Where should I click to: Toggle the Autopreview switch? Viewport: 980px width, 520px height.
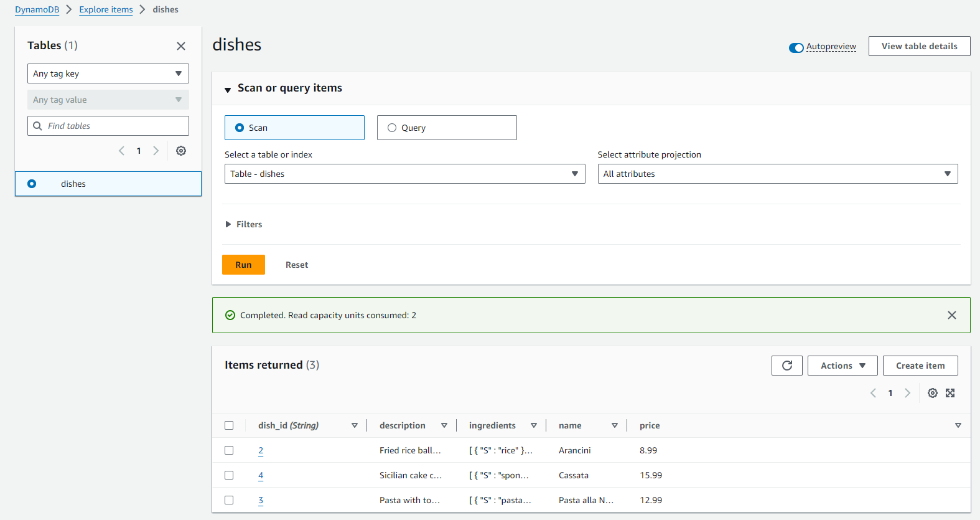796,47
